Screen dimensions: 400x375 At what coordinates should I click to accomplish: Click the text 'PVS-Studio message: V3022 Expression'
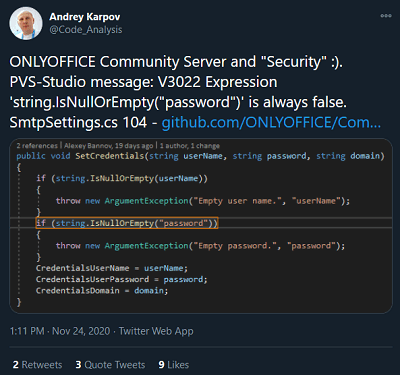point(143,82)
